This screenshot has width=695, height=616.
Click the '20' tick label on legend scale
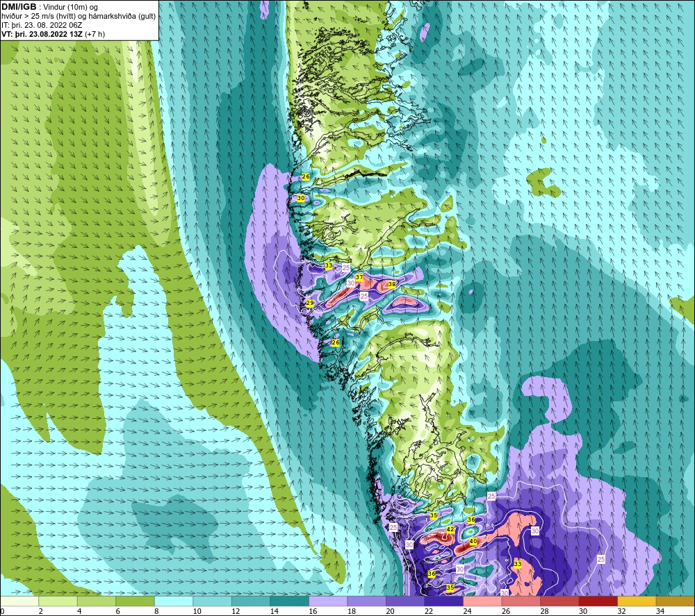click(390, 611)
